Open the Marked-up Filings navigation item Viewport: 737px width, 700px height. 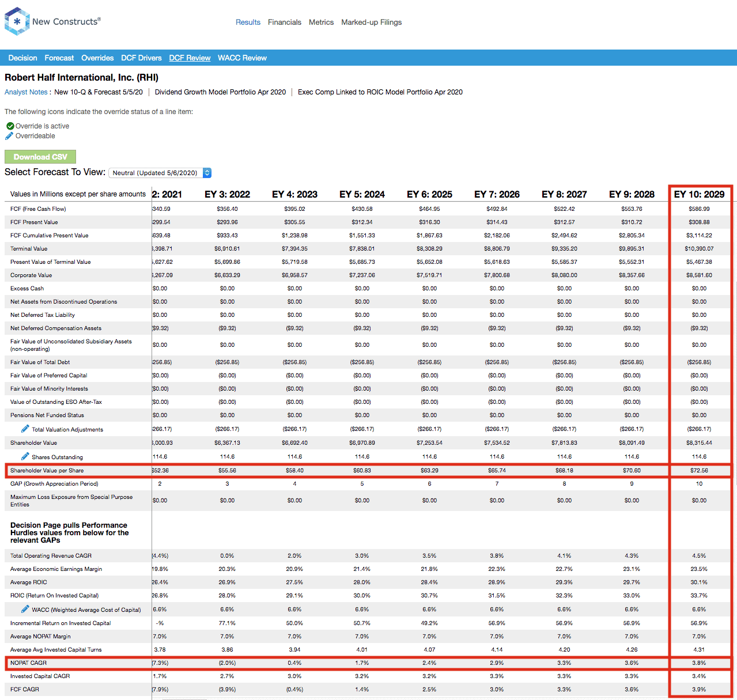click(372, 22)
